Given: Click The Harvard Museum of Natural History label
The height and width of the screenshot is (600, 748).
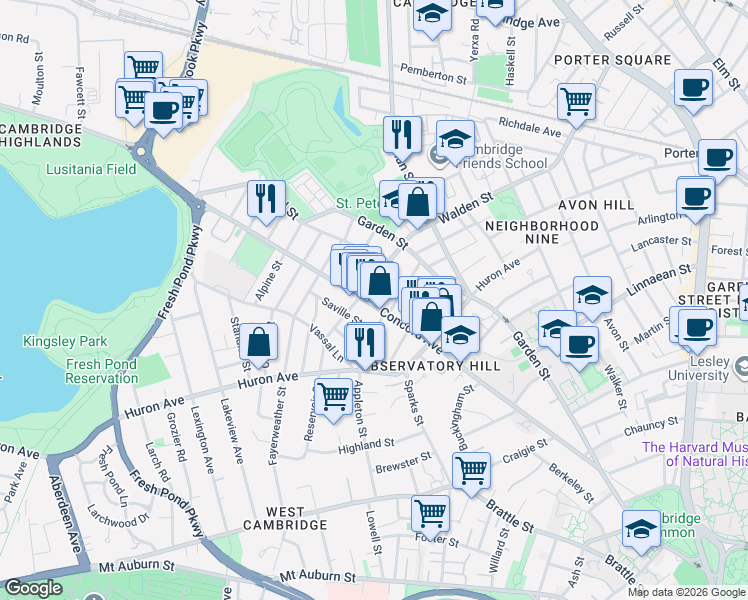Looking at the screenshot, I should [694, 454].
